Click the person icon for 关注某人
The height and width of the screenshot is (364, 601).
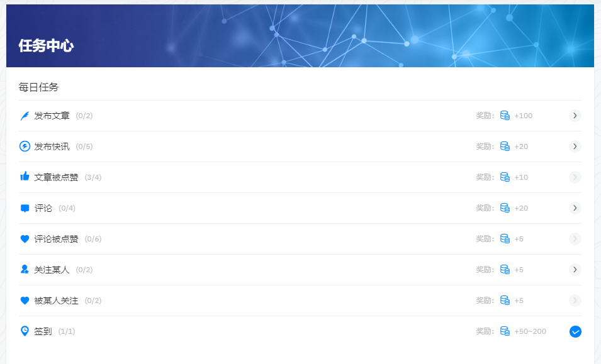click(25, 269)
